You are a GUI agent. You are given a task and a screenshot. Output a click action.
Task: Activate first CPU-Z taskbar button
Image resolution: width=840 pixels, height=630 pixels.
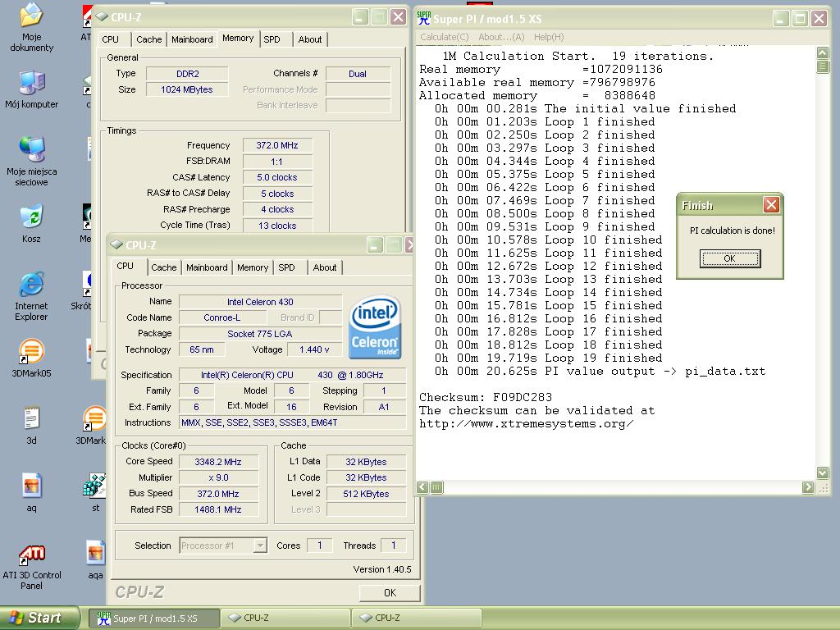click(x=285, y=619)
